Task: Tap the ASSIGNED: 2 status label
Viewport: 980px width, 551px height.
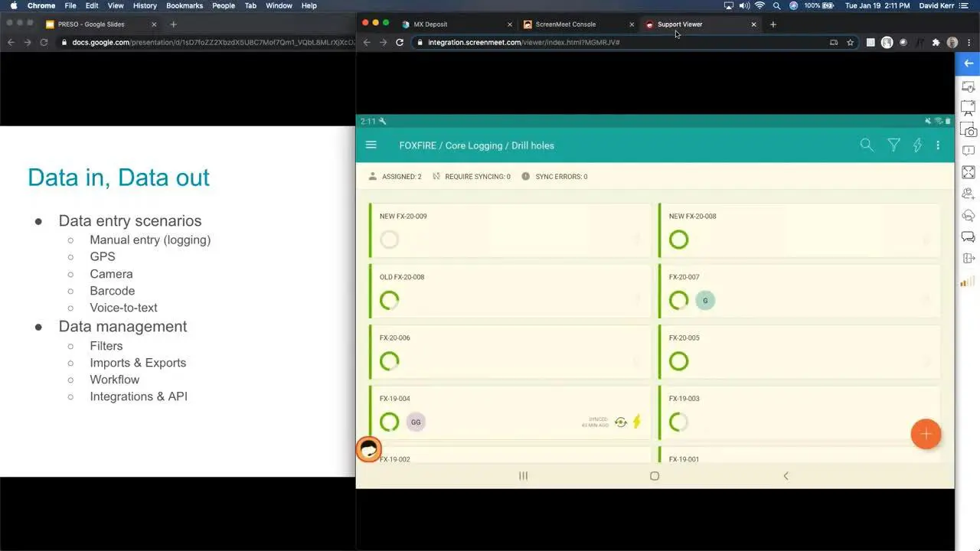Action: click(395, 177)
